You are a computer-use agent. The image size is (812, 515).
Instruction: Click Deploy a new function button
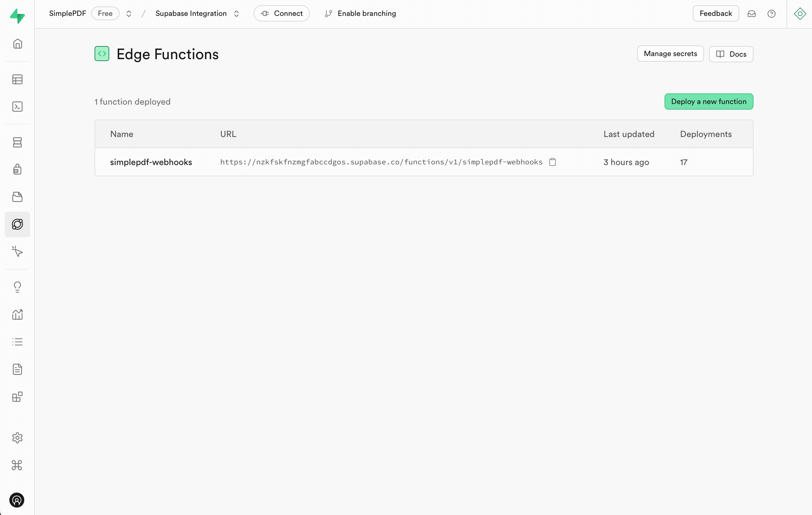coord(708,101)
